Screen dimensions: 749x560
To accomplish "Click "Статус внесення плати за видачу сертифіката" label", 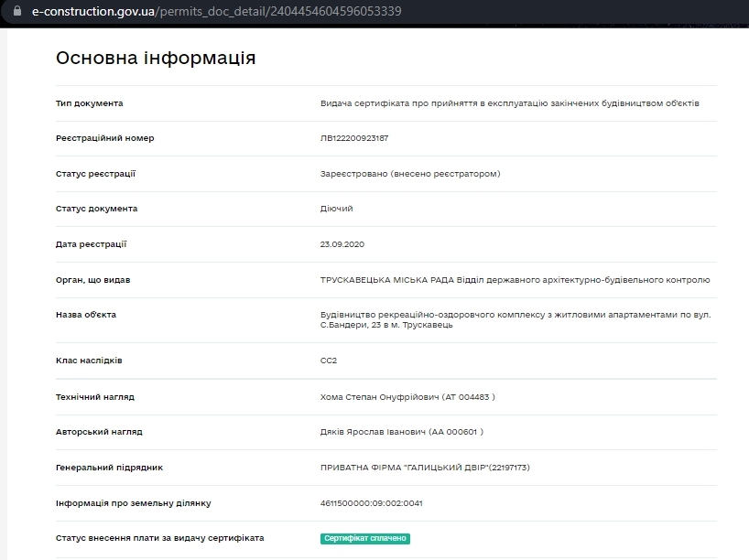I will (160, 538).
